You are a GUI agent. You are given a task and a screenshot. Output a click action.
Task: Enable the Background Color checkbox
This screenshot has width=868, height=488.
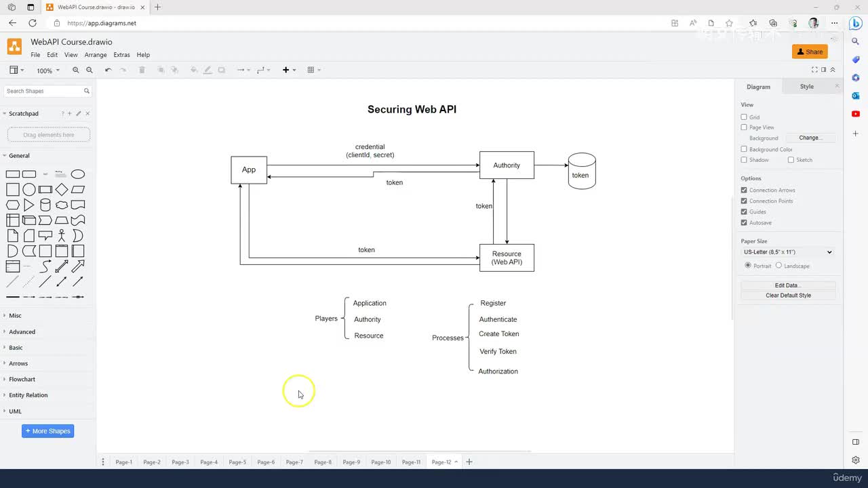[x=744, y=149]
